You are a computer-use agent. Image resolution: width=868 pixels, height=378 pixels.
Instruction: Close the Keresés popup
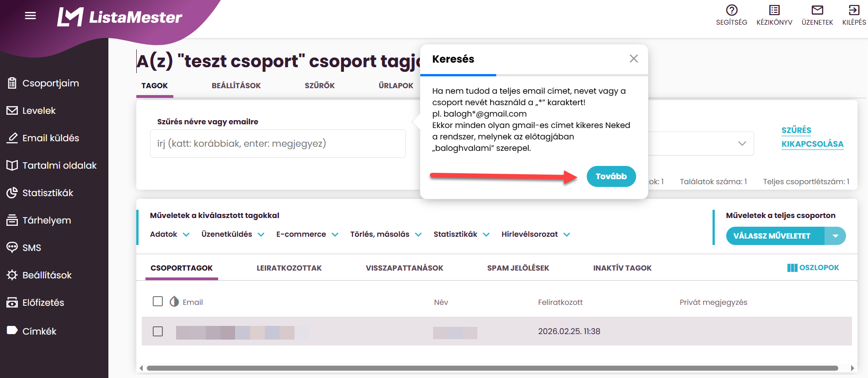tap(633, 59)
